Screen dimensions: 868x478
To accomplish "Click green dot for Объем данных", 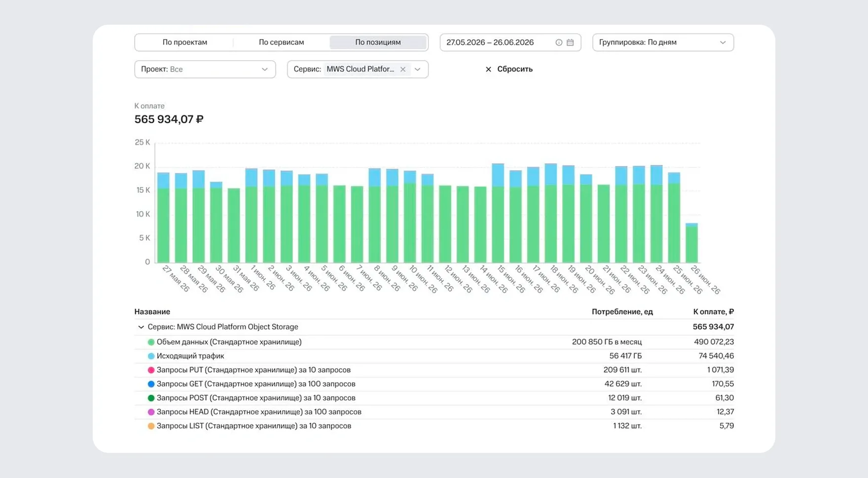I will point(151,342).
